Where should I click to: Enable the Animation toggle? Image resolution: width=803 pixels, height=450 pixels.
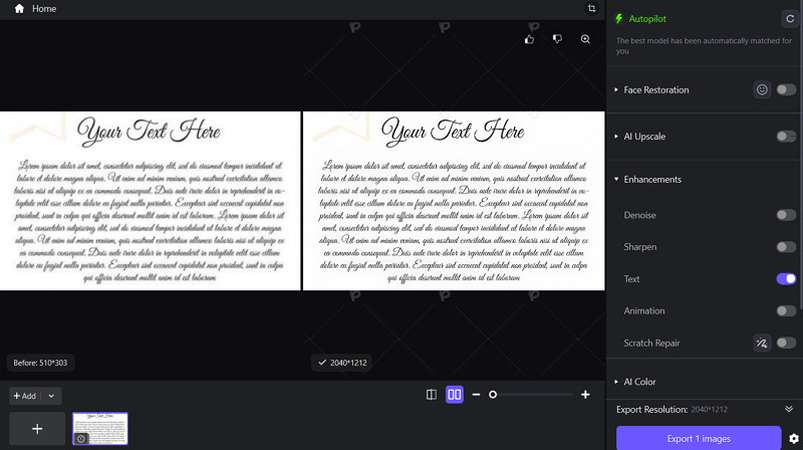[786, 310]
